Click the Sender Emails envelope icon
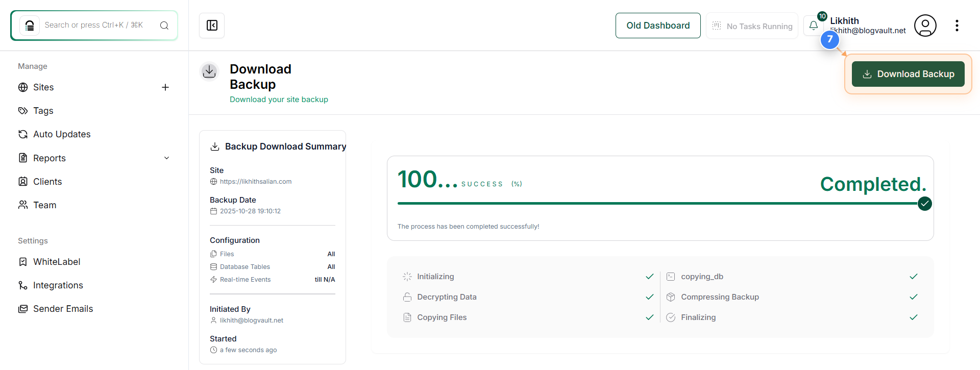This screenshot has height=370, width=980. [23, 309]
